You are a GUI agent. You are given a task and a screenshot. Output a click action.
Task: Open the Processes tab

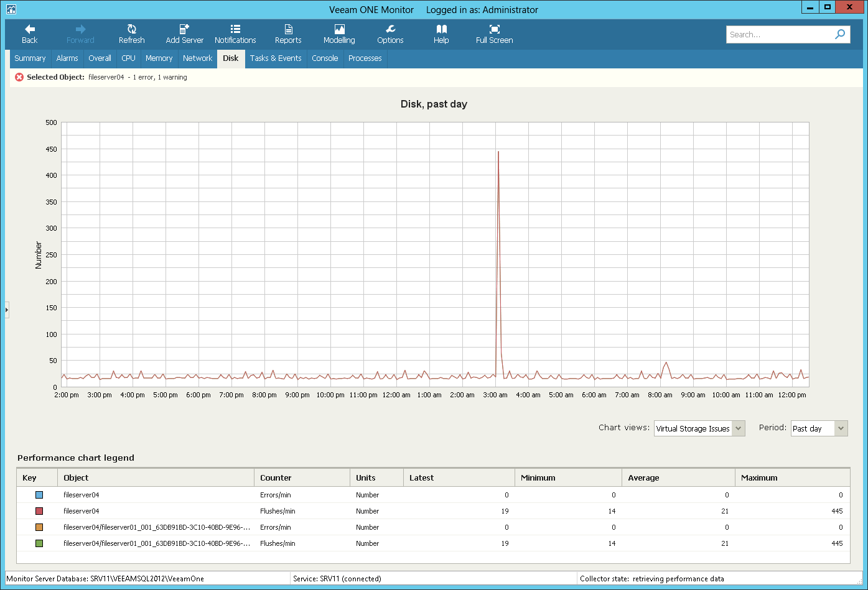click(365, 58)
